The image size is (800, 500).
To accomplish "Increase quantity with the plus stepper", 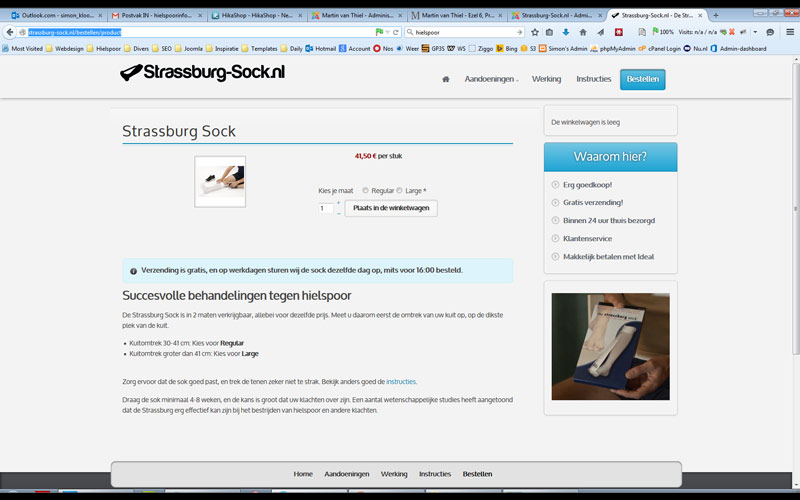I will (x=338, y=203).
